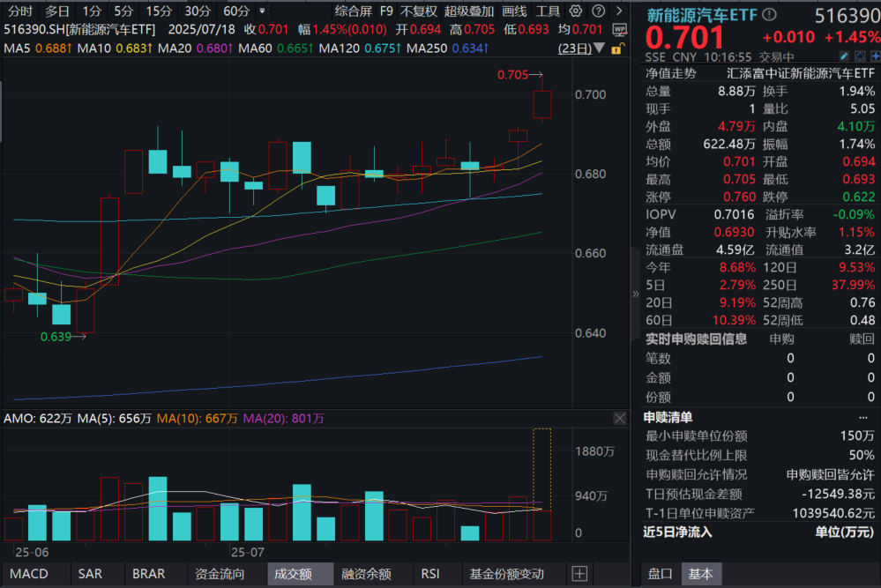
Task: Click the pencil edit icon beside the ETF quote
Action: [844, 56]
